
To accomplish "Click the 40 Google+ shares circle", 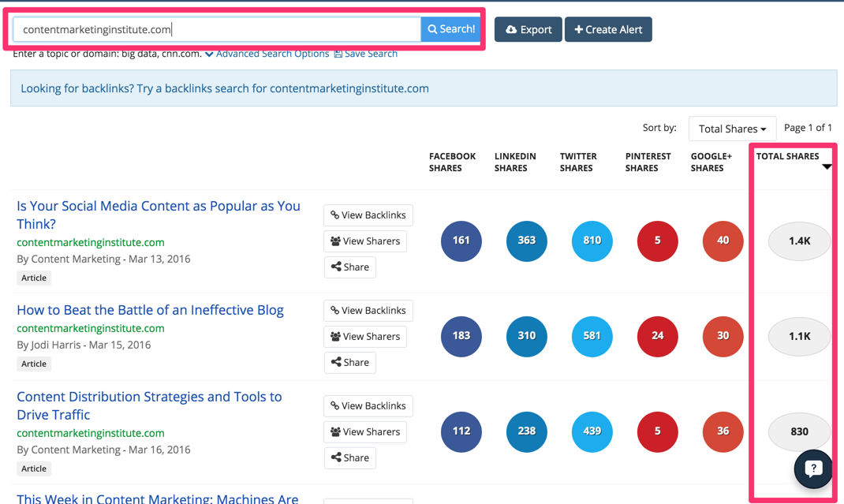I will [723, 241].
